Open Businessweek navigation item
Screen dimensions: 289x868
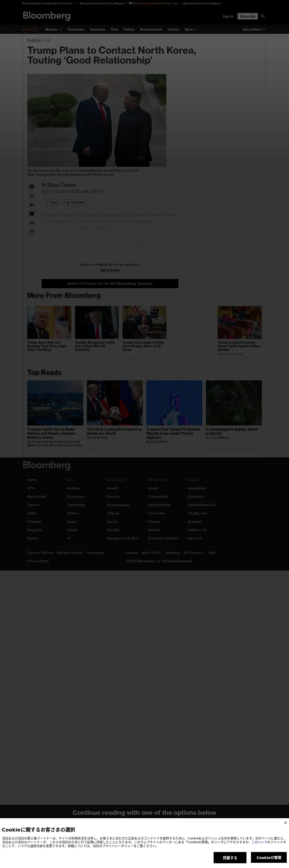[x=151, y=30]
